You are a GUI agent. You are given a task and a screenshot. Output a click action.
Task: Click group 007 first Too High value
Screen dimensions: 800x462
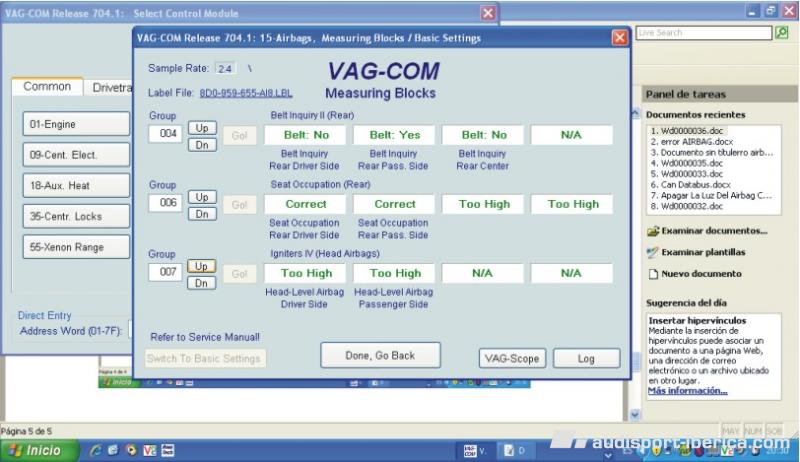pyautogui.click(x=305, y=273)
